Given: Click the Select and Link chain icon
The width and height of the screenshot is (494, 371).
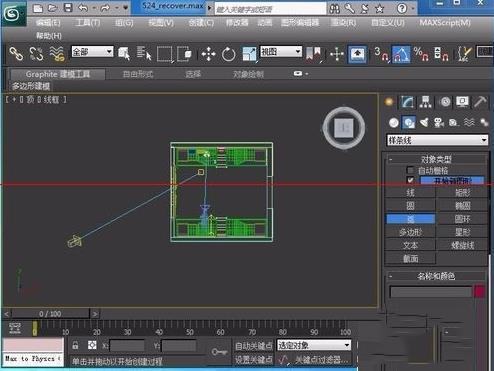Looking at the screenshot, I should [x=16, y=54].
